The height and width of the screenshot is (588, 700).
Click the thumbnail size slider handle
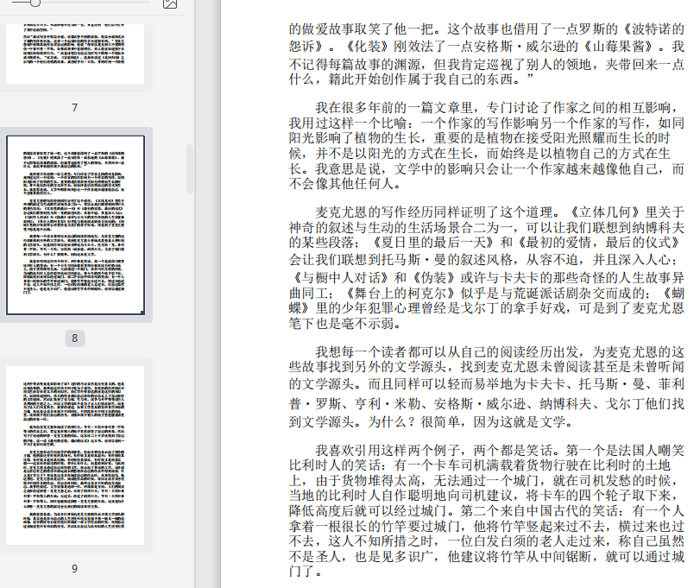(35, 3)
